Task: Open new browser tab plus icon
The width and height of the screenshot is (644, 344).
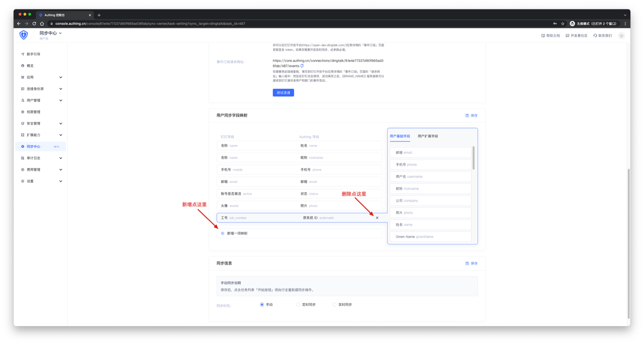Action: click(x=99, y=15)
